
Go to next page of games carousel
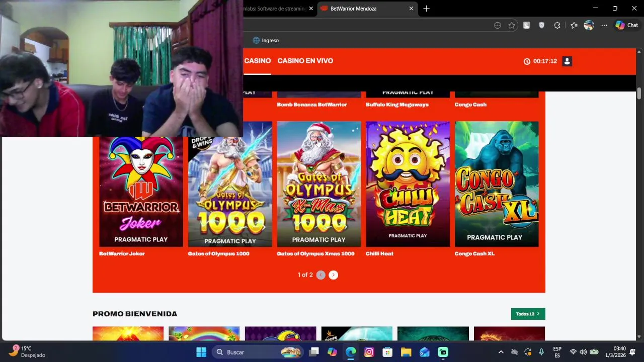click(333, 275)
